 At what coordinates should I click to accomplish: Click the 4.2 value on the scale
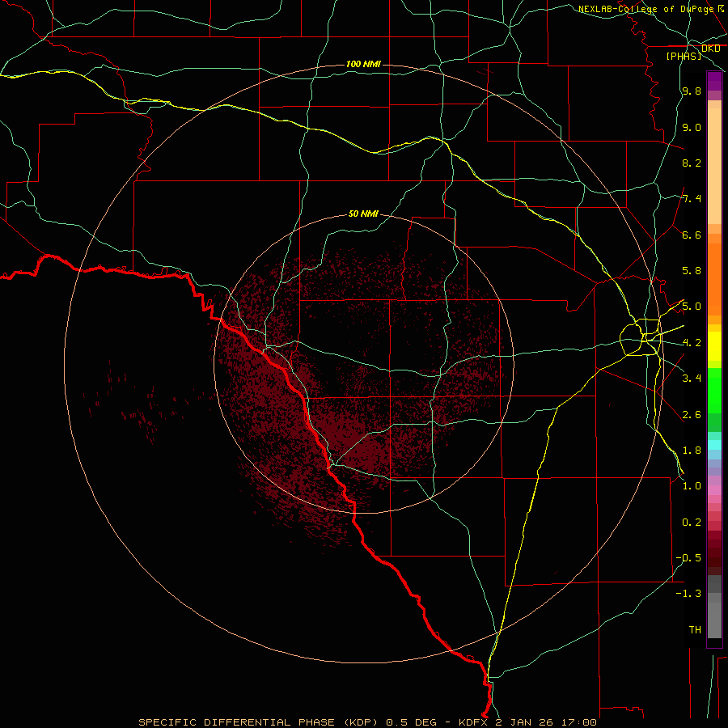point(692,343)
